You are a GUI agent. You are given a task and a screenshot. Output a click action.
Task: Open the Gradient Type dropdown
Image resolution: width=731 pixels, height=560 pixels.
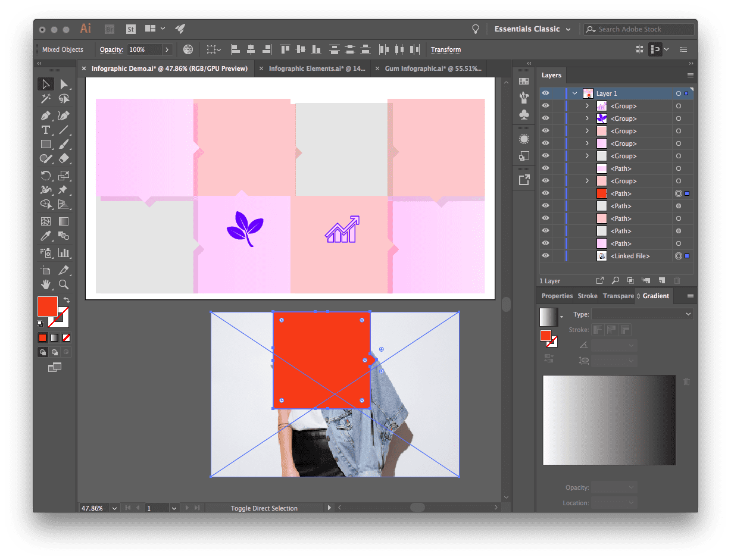coord(642,314)
